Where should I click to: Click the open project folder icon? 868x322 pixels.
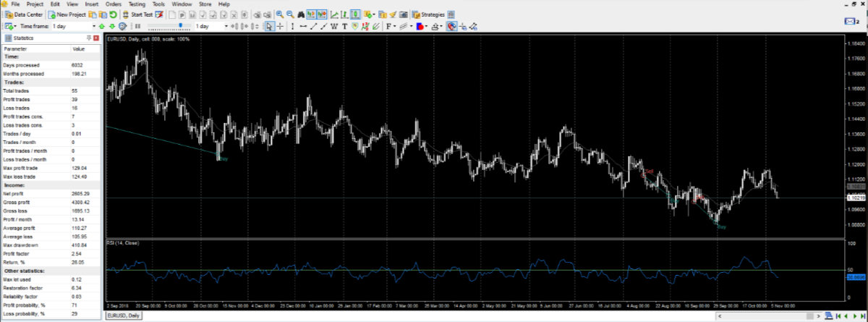[93, 14]
